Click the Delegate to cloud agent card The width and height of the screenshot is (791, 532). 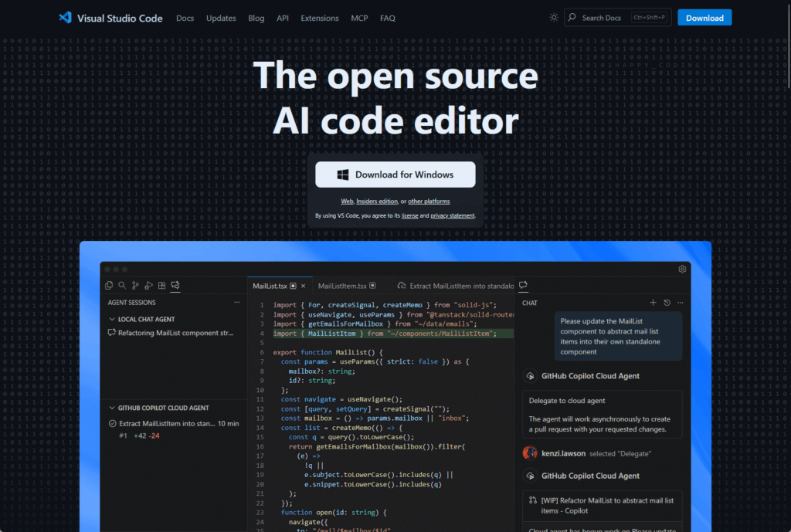603,415
